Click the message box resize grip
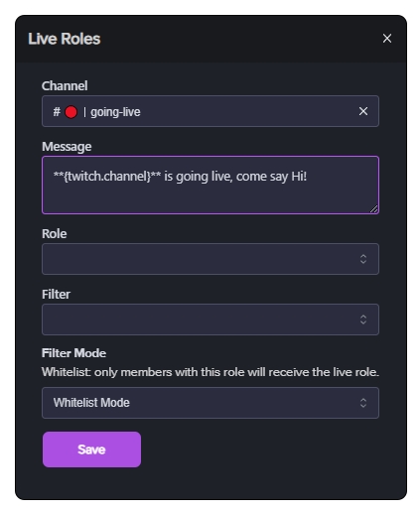420x512 pixels. 373,208
